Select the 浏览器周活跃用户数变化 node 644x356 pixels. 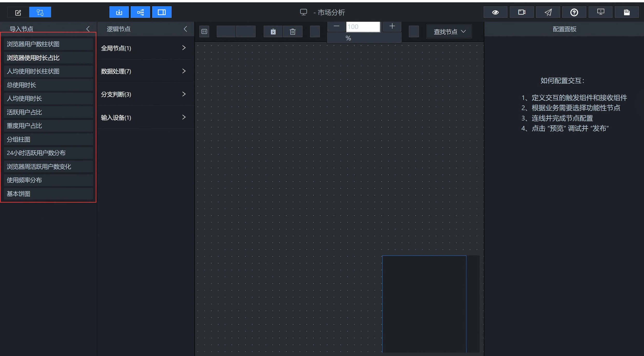[x=48, y=167]
